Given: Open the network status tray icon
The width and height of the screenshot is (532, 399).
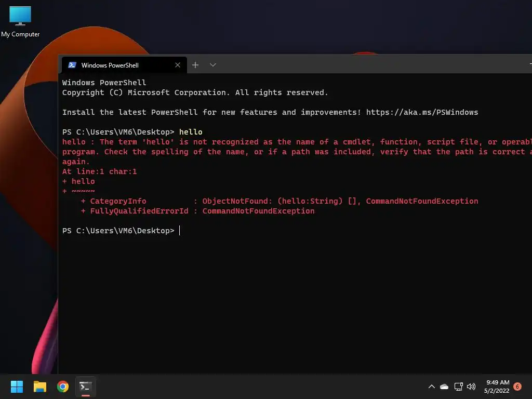Looking at the screenshot, I should (x=458, y=387).
